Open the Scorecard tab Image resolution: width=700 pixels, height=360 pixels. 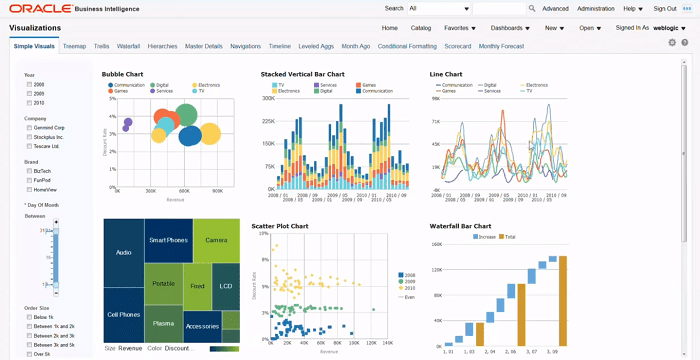458,46
